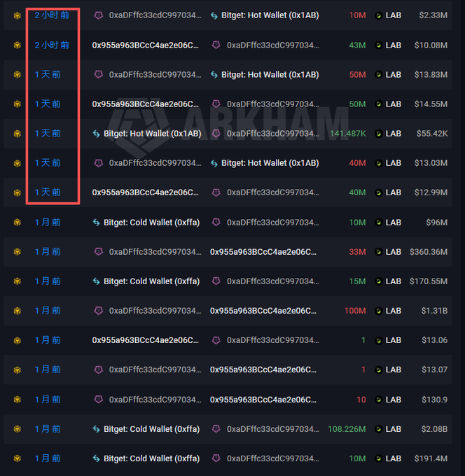
Task: Click the $13.03M value
Action: 431,163
